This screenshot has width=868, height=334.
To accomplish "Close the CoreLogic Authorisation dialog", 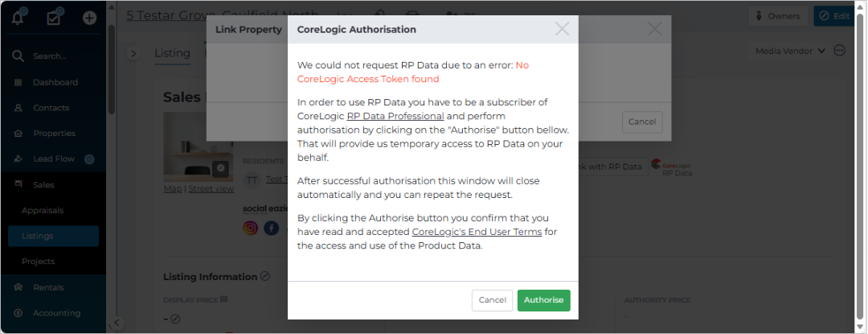I will point(562,29).
